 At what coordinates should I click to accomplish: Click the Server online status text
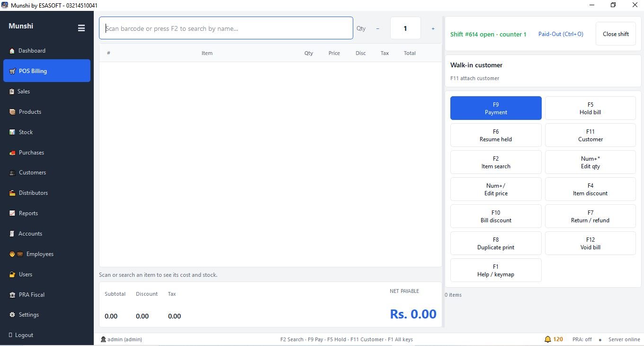tap(624, 339)
